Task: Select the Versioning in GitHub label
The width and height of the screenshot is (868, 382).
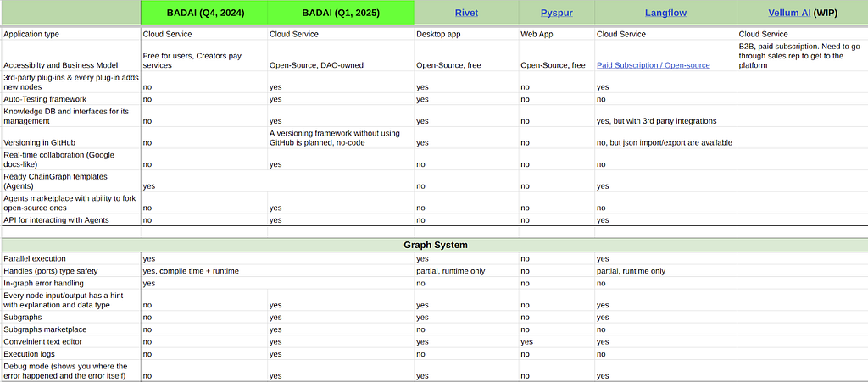Action: tap(39, 142)
